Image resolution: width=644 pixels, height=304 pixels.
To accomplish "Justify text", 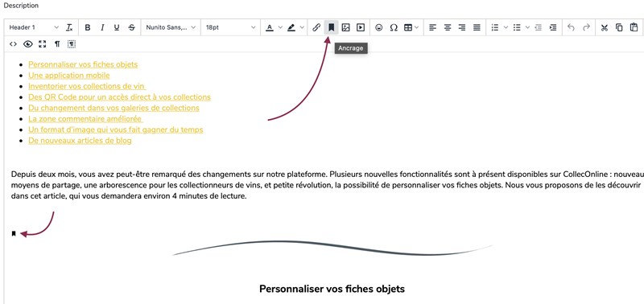I will pyautogui.click(x=477, y=27).
